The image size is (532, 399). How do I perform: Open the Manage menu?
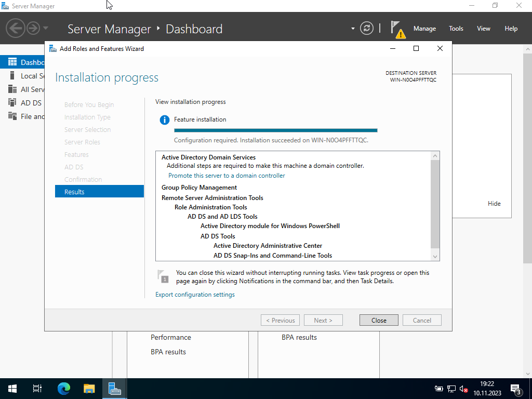[x=424, y=29]
